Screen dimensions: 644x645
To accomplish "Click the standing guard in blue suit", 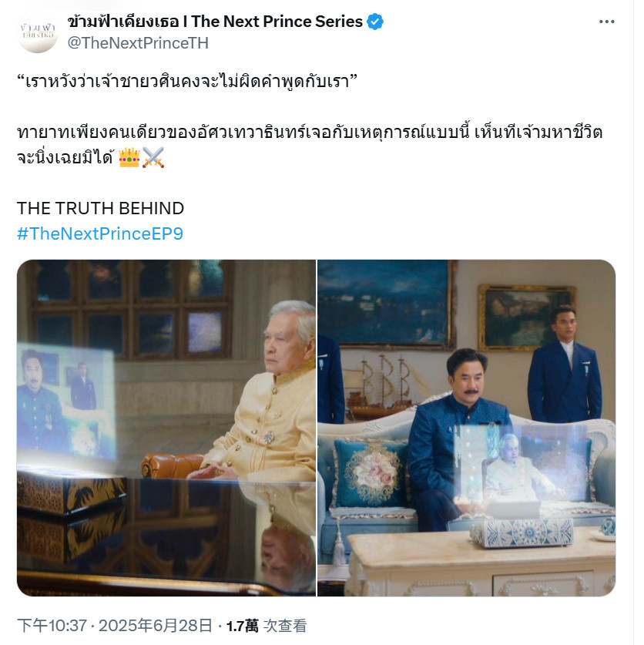I will tap(564, 364).
